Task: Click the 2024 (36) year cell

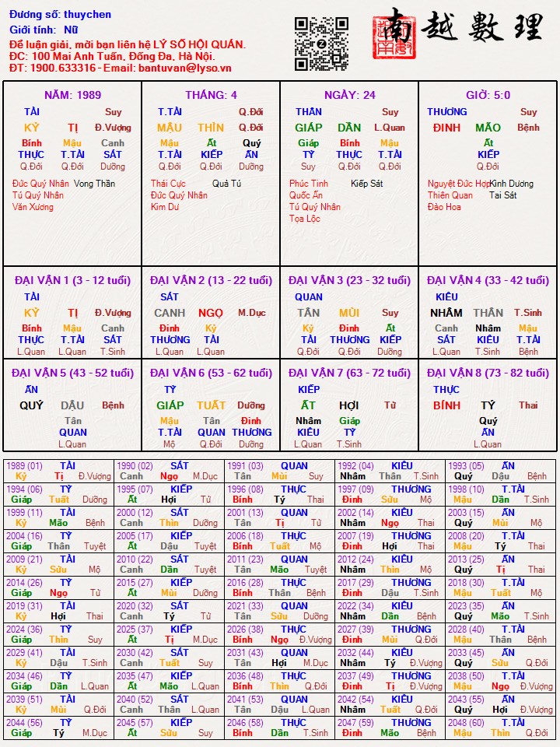Action: tap(24, 630)
